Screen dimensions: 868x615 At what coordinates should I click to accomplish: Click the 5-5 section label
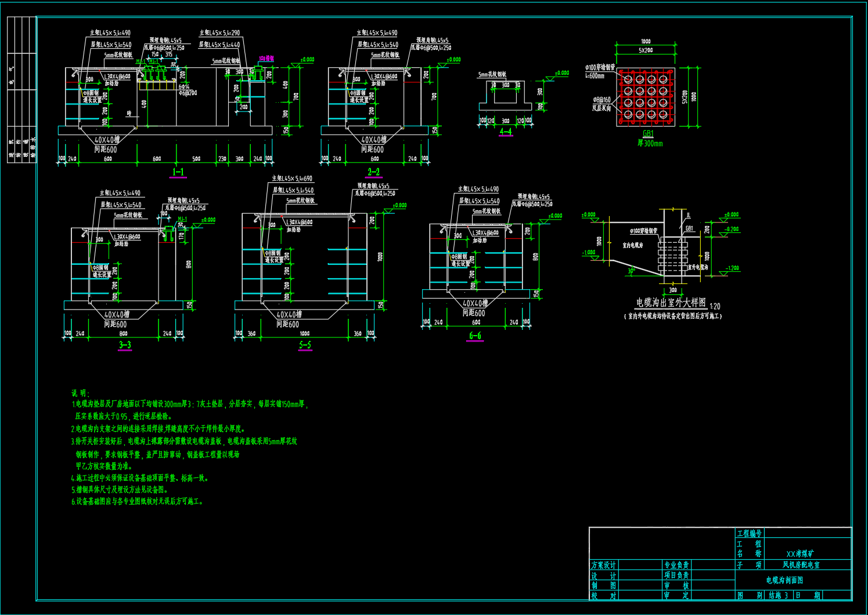click(305, 345)
